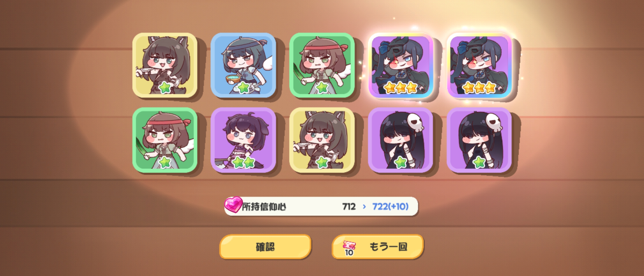Tap the pink heart faith gem icon

(233, 205)
